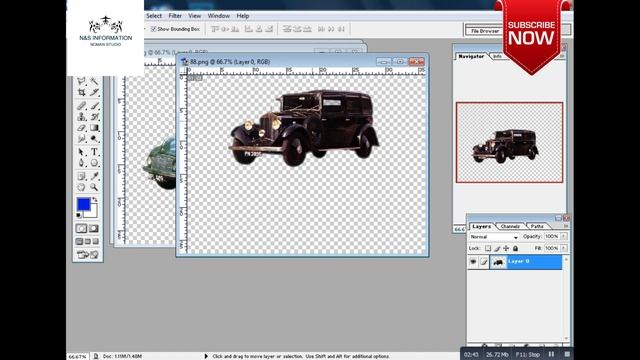The image size is (640, 360).
Task: Select the Blur tool
Action: [81, 139]
